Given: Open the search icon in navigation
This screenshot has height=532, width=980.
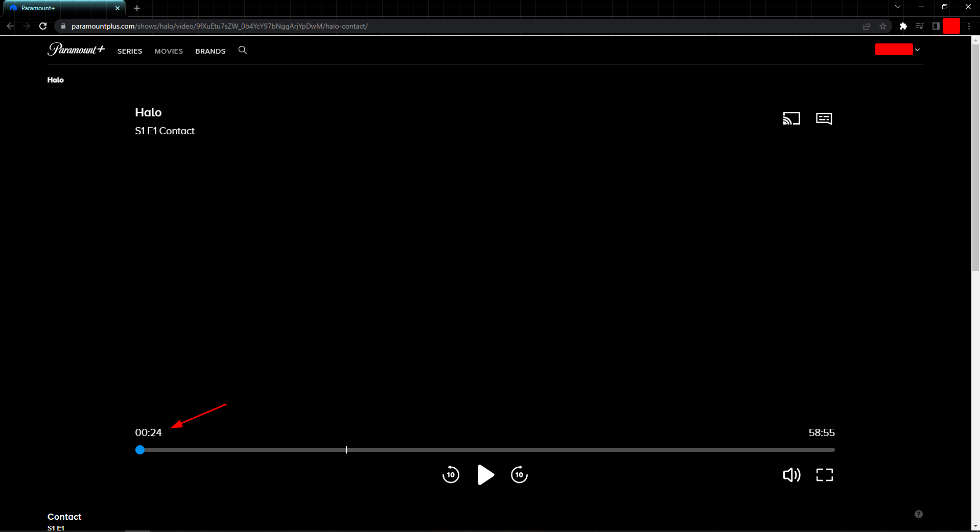Looking at the screenshot, I should [243, 50].
